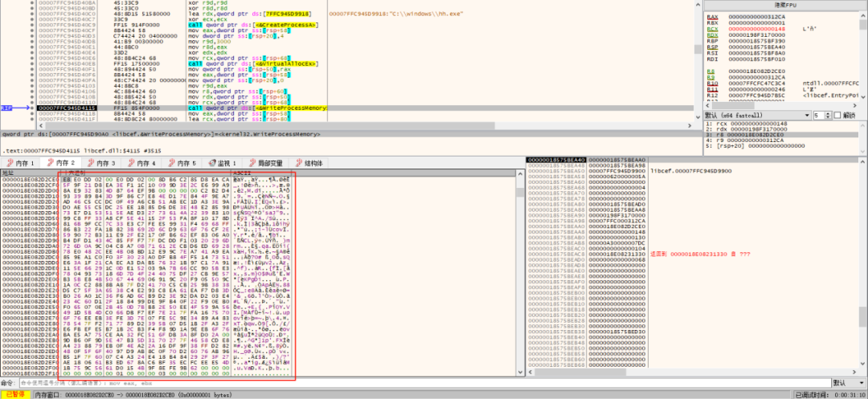
Task: Open the 内存 3 dump tab
Action: [101, 163]
